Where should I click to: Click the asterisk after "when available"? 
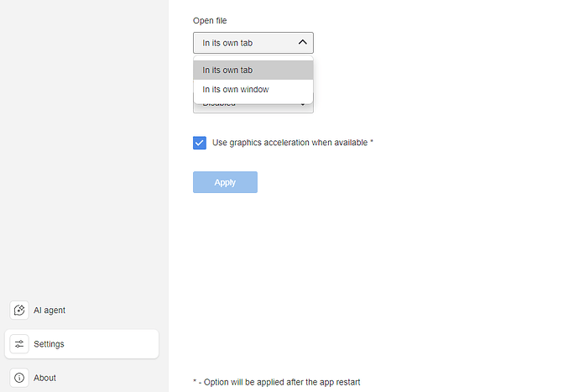point(372,142)
